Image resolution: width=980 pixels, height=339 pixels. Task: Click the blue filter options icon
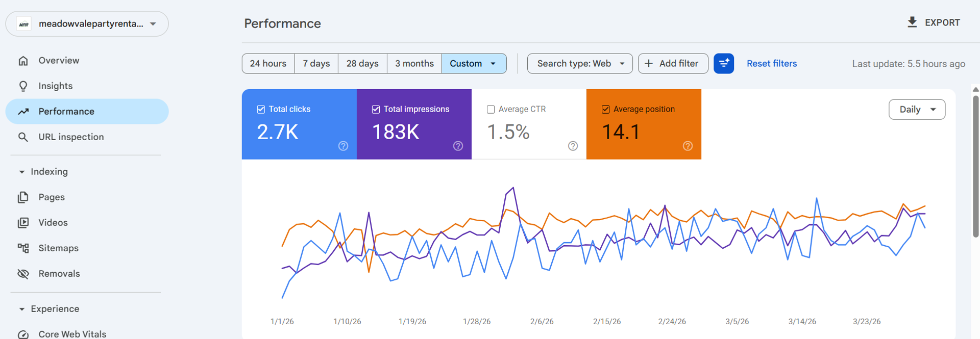pyautogui.click(x=724, y=64)
